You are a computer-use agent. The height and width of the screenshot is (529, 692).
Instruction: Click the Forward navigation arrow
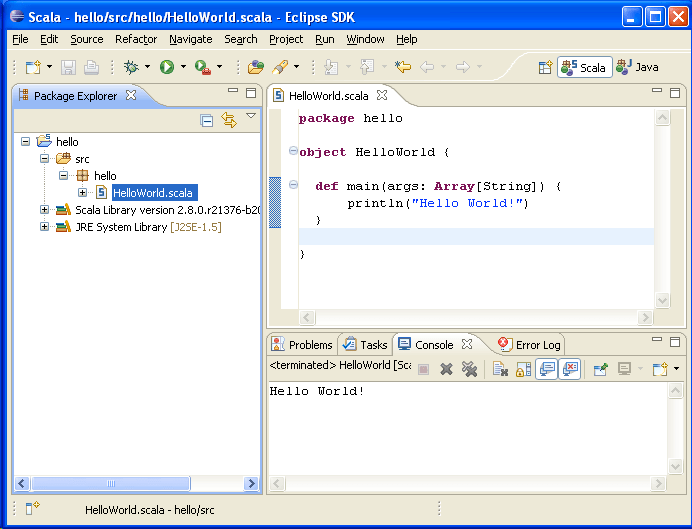coord(463,67)
